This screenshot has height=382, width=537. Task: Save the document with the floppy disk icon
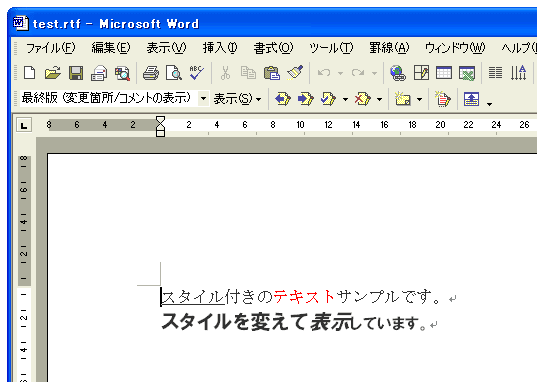(x=76, y=73)
